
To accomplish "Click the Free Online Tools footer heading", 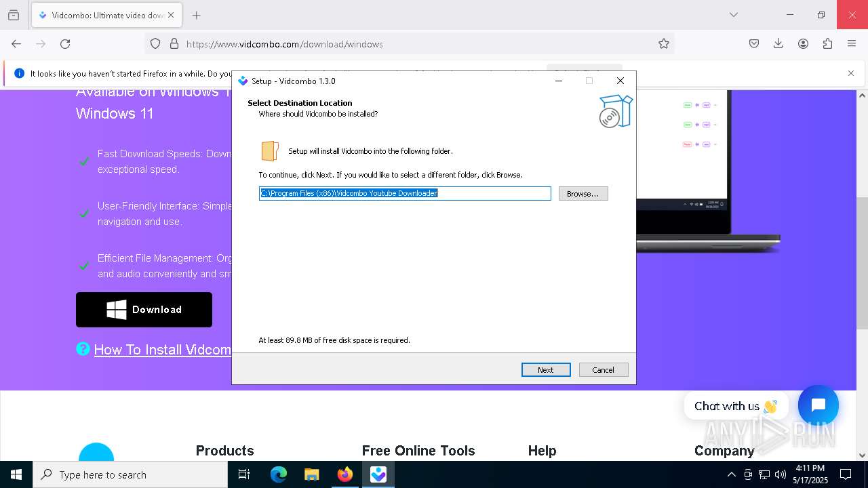I will point(418,451).
